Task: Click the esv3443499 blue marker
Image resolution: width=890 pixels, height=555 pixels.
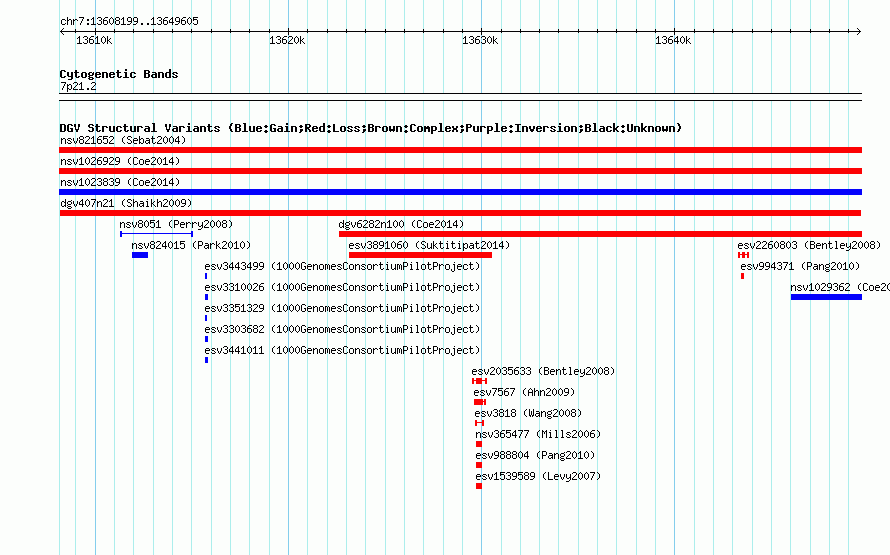Action: pyautogui.click(x=206, y=276)
